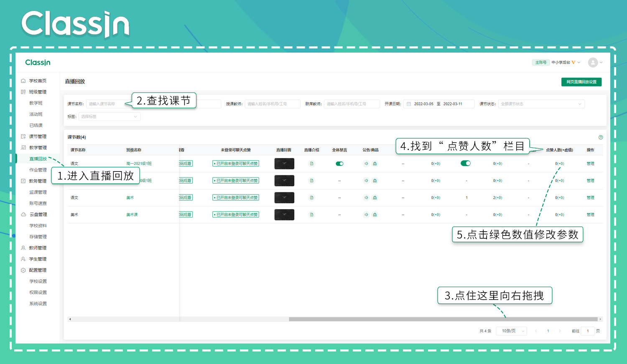This screenshot has height=364, width=627.
Task: Open class link 高一2021级1班
Action: click(x=139, y=164)
